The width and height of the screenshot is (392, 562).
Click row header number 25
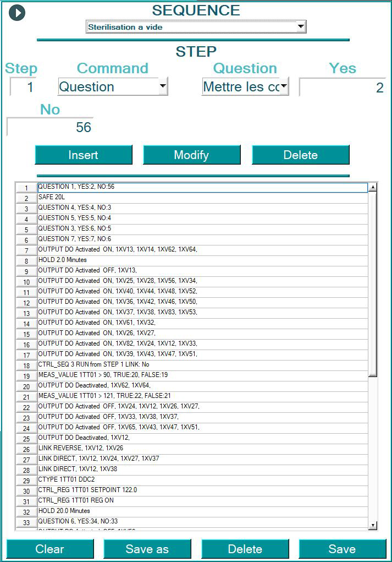coord(26,439)
